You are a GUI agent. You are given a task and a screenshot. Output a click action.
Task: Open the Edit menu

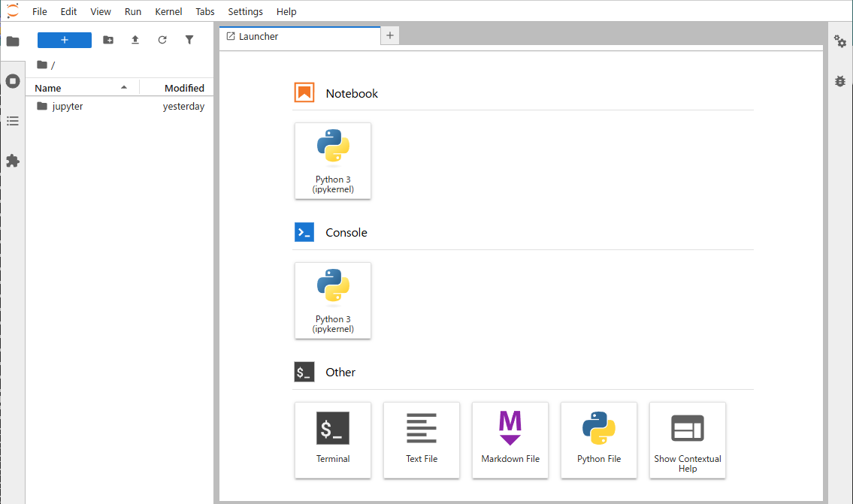coord(68,11)
